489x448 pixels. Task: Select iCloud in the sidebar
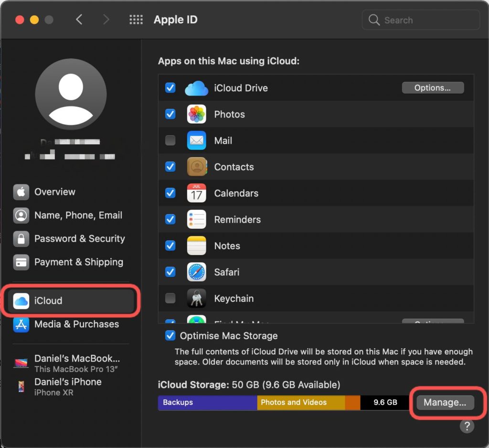71,301
